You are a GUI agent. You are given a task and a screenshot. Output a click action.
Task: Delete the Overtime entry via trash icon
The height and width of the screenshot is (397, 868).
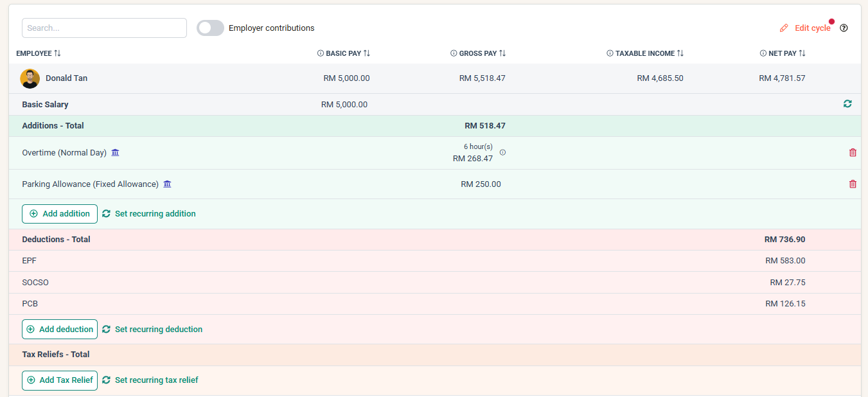853,152
